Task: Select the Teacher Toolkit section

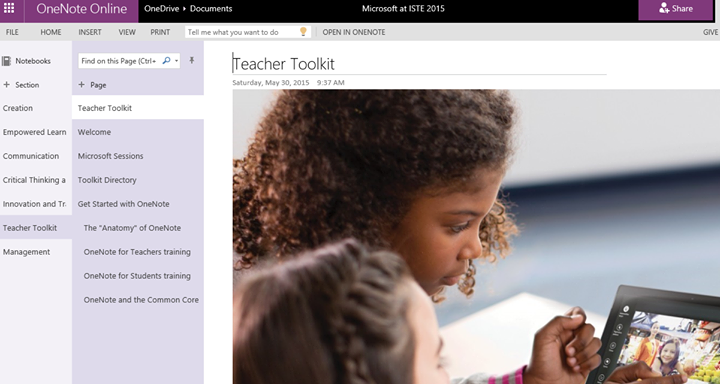Action: click(36, 227)
